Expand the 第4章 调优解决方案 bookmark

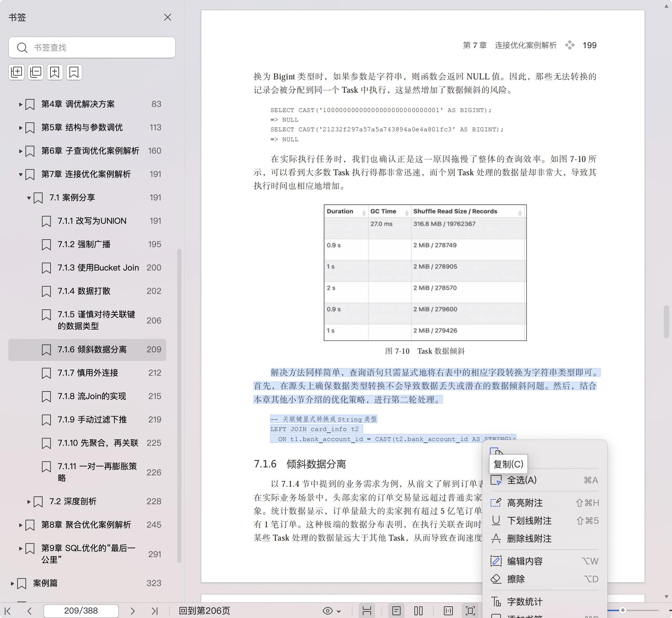[x=21, y=104]
